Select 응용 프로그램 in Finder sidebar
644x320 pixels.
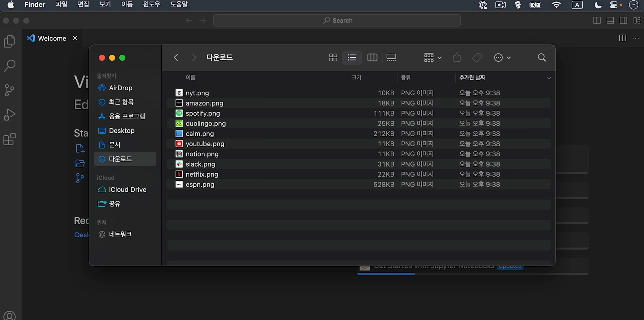(125, 116)
